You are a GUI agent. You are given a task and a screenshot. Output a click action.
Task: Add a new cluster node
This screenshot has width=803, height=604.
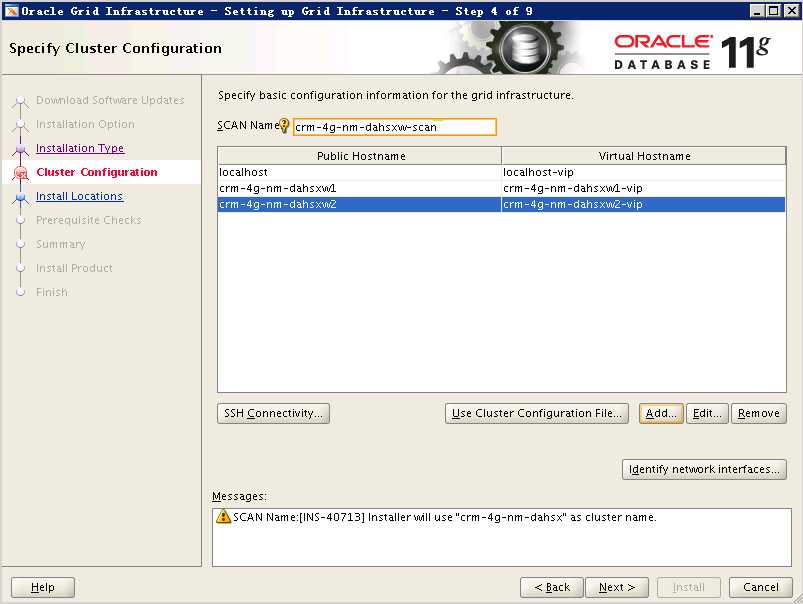(661, 413)
